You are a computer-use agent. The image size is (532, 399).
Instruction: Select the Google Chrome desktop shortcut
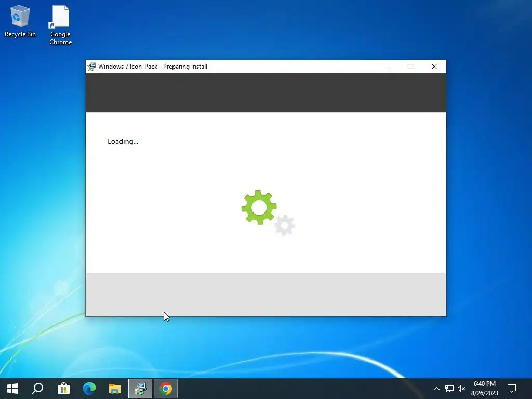pyautogui.click(x=60, y=25)
